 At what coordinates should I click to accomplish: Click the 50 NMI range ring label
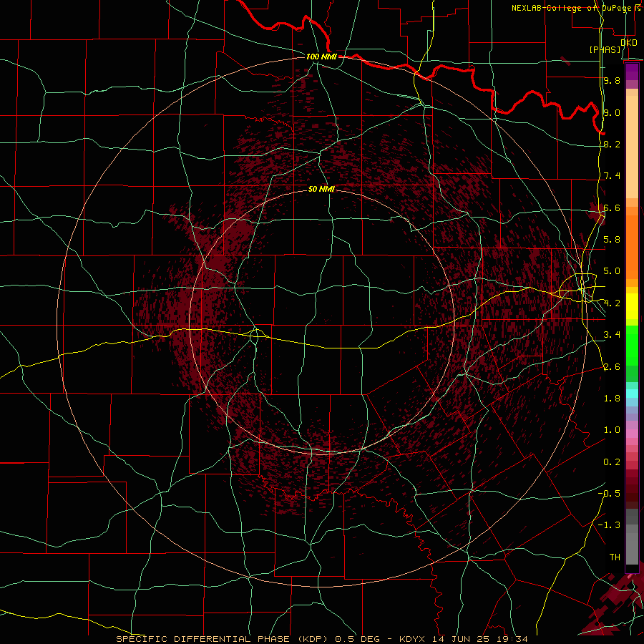[x=321, y=189]
